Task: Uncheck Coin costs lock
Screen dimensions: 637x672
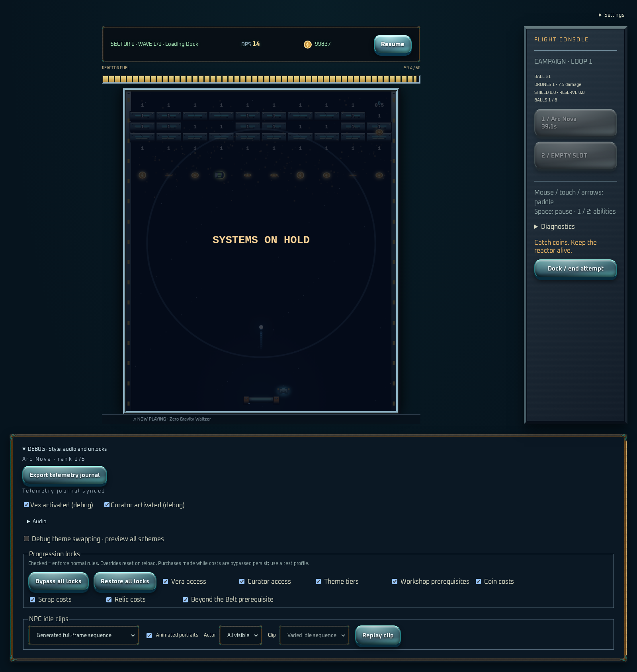Action: tap(478, 582)
